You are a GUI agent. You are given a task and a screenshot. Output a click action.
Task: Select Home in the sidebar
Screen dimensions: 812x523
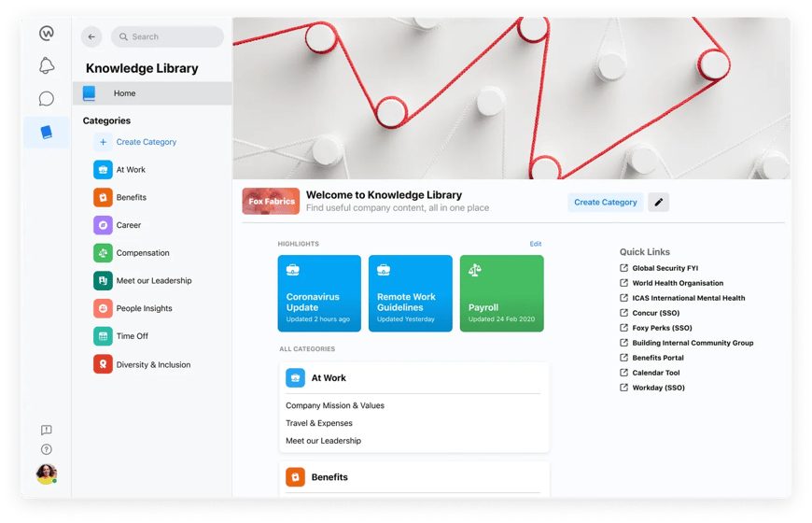pyautogui.click(x=152, y=93)
